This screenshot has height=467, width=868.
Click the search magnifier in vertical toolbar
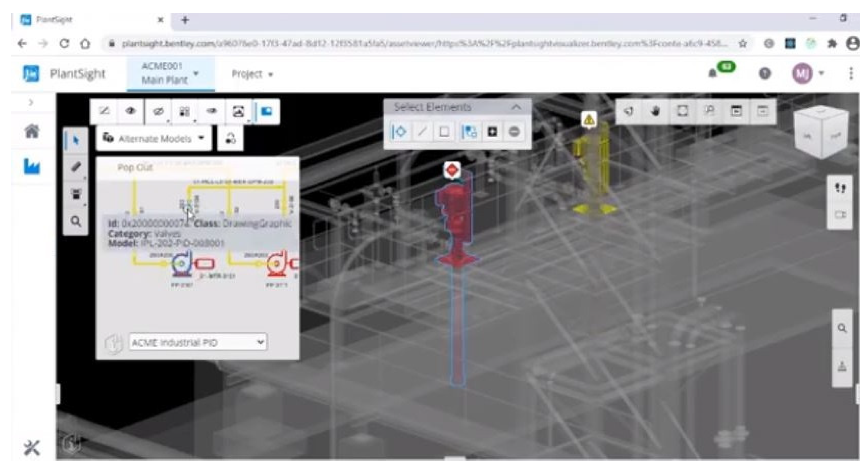coord(76,221)
